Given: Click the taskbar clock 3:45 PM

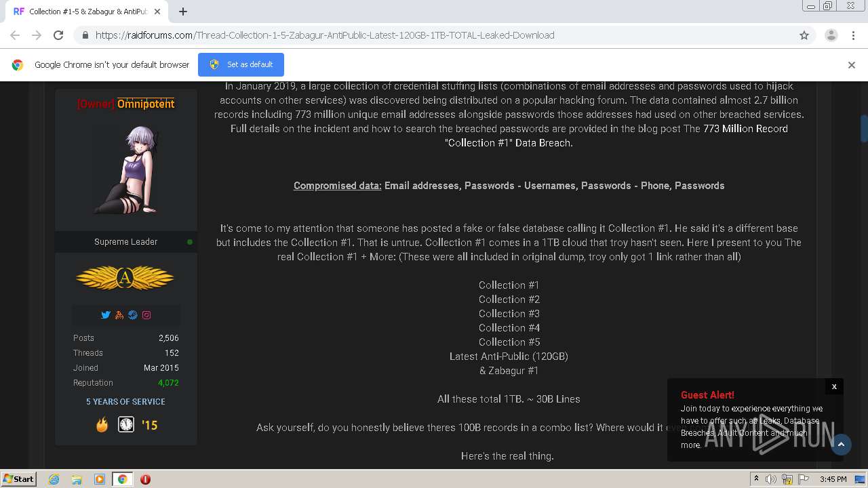Looking at the screenshot, I should pos(833,479).
